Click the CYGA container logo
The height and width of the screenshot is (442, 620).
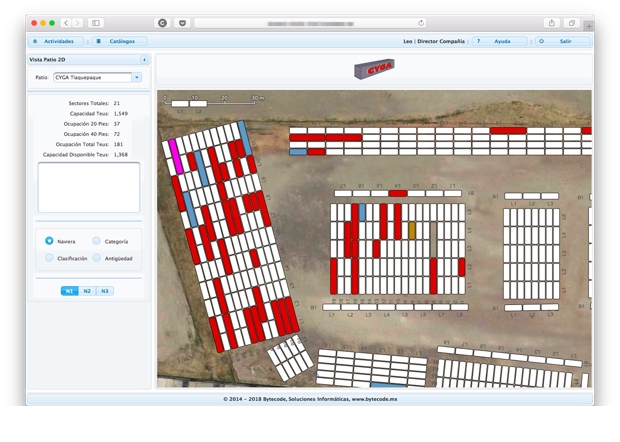tap(374, 70)
